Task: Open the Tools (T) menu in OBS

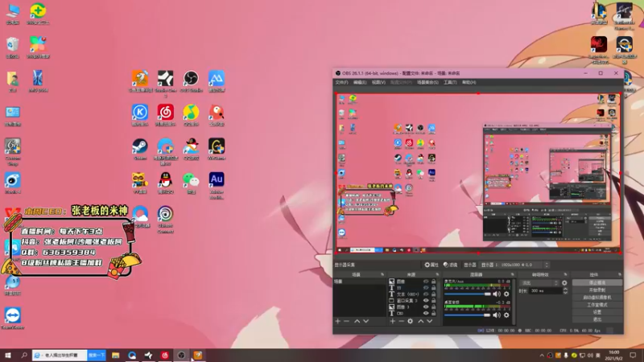Action: coord(450,83)
